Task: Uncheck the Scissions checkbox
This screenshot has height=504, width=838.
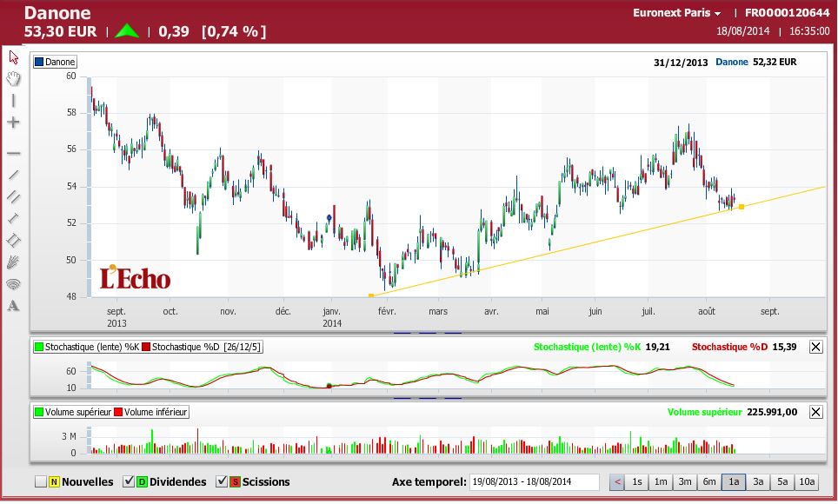Action: pyautogui.click(x=222, y=481)
